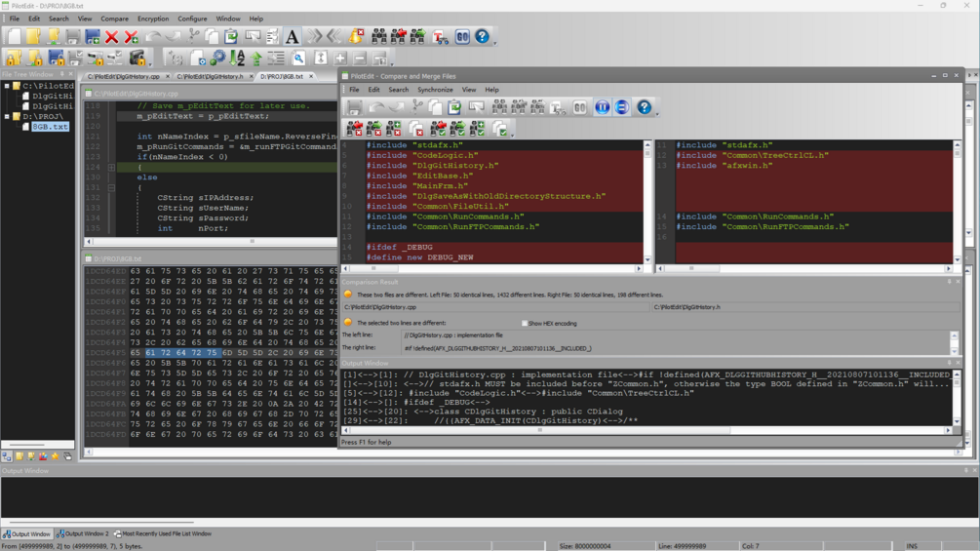Click the left compare pane vertical scrollbar
This screenshot has width=980, height=551.
coord(647,203)
